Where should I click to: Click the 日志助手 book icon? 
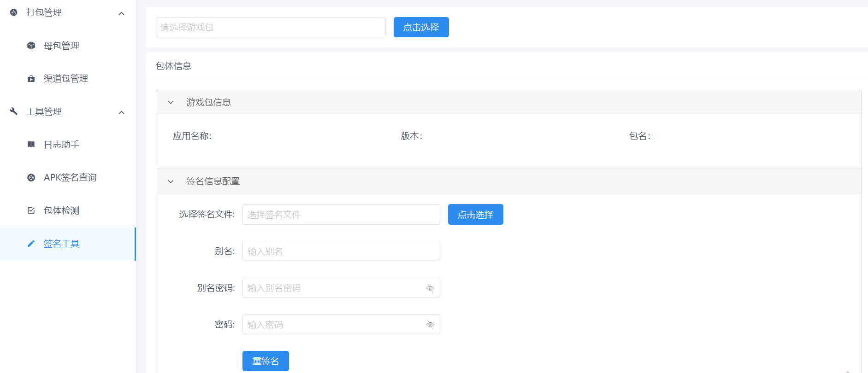[31, 145]
